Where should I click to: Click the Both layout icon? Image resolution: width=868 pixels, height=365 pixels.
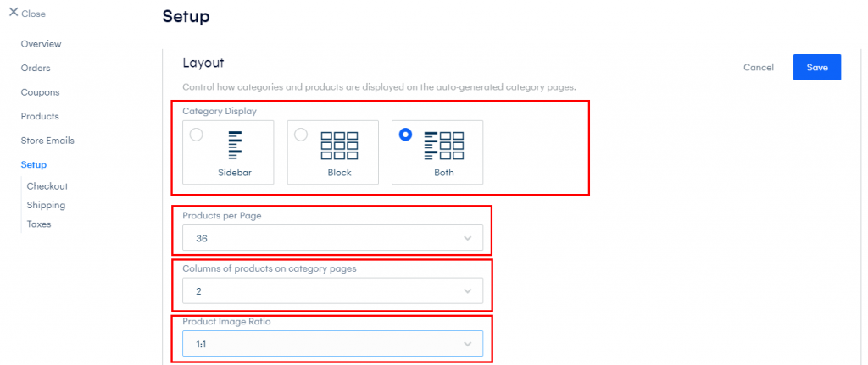[x=444, y=146]
